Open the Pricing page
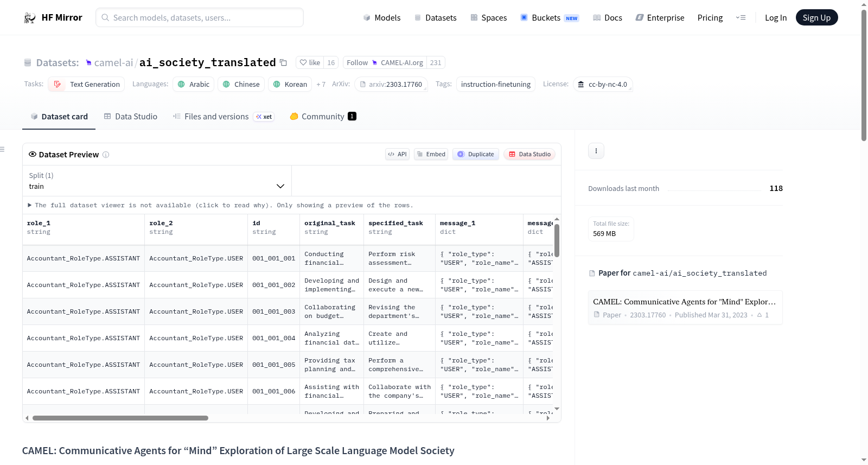The width and height of the screenshot is (868, 465). click(710, 18)
